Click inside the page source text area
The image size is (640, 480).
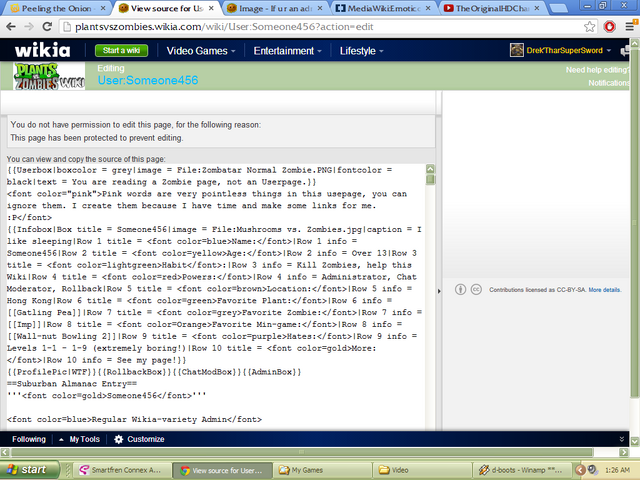[x=216, y=297]
